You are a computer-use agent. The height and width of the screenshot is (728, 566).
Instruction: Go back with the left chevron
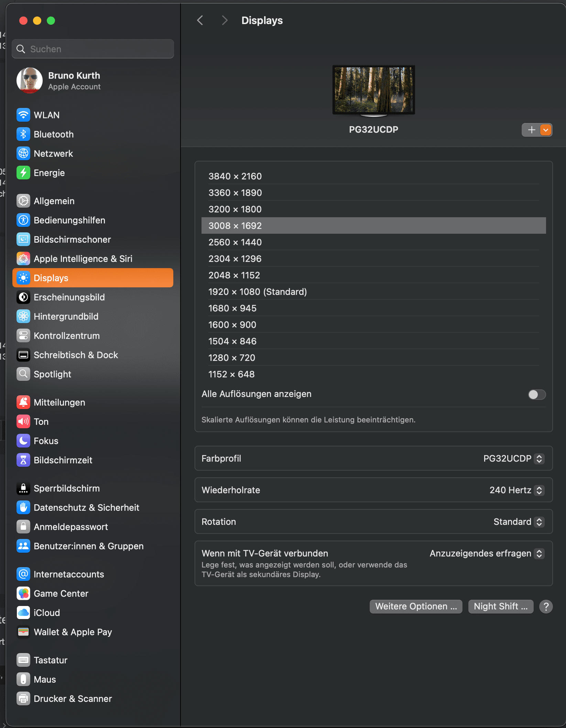pos(200,20)
